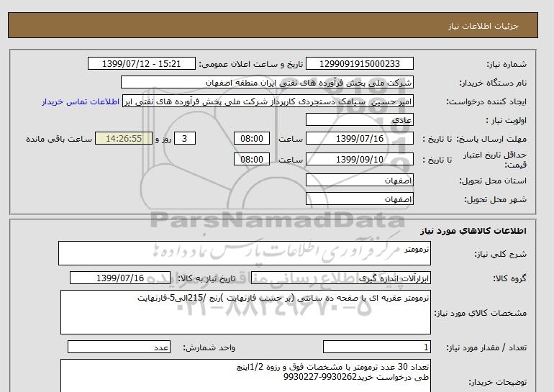This screenshot has width=554, height=392.
Task: Click product group field ابزارآلات اندازه گیری
Action: pyautogui.click(x=341, y=278)
